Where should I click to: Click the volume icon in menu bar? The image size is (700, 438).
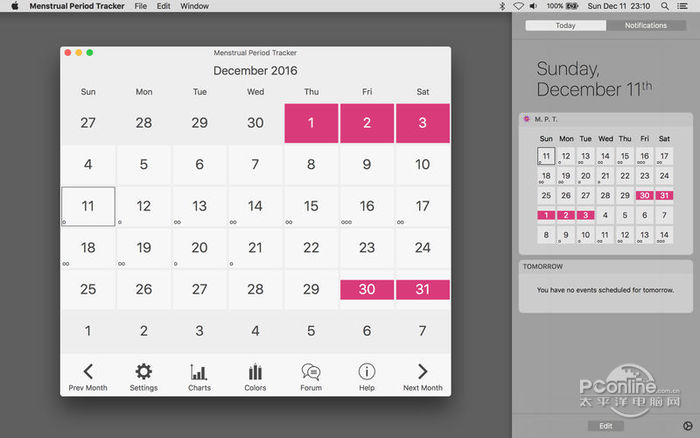click(x=533, y=6)
